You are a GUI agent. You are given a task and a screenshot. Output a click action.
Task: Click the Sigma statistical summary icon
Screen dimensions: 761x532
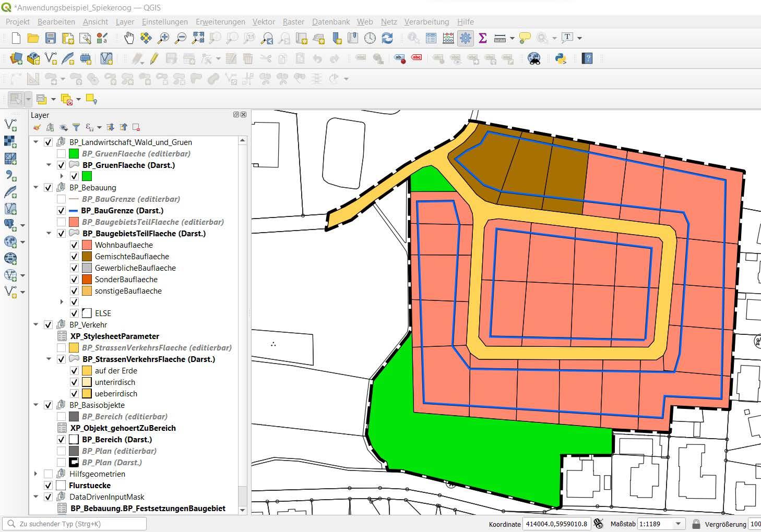coord(483,38)
